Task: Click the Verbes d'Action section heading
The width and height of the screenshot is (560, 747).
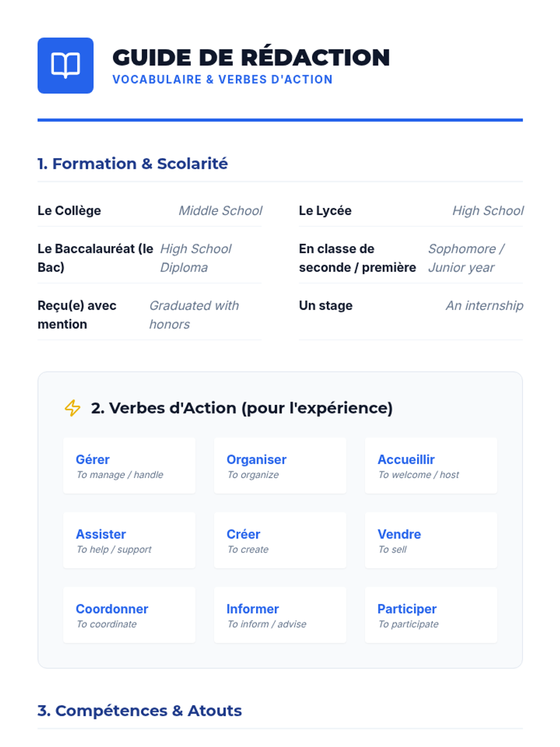Action: (242, 408)
